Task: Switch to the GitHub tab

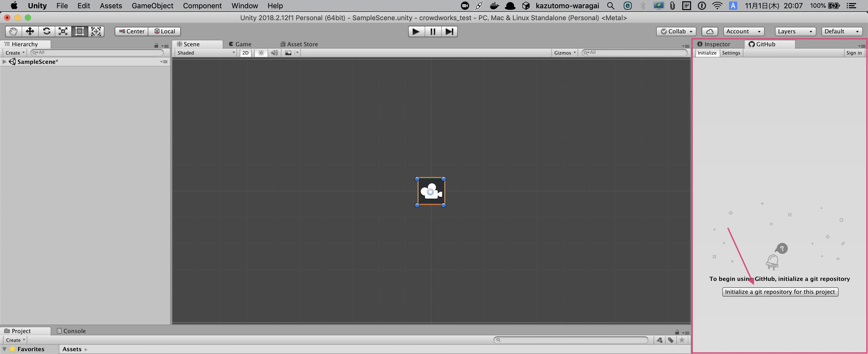Action: [770, 44]
